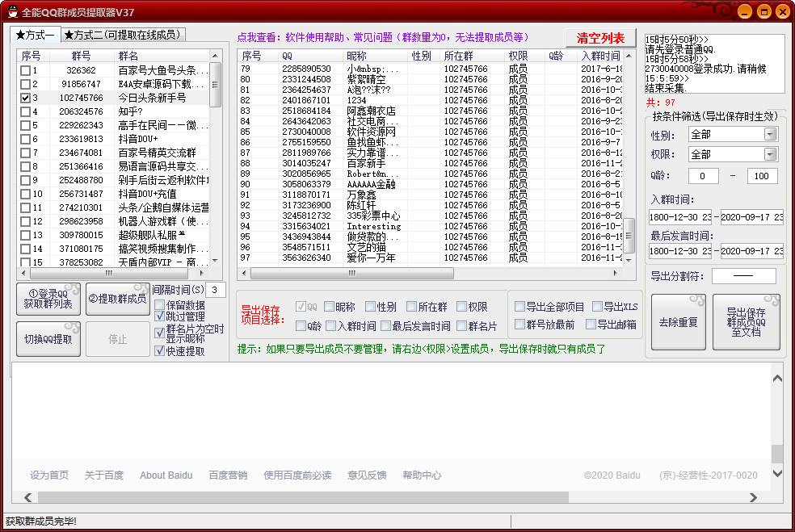Click the 去除重复 button
The width and height of the screenshot is (795, 532).
tap(679, 322)
